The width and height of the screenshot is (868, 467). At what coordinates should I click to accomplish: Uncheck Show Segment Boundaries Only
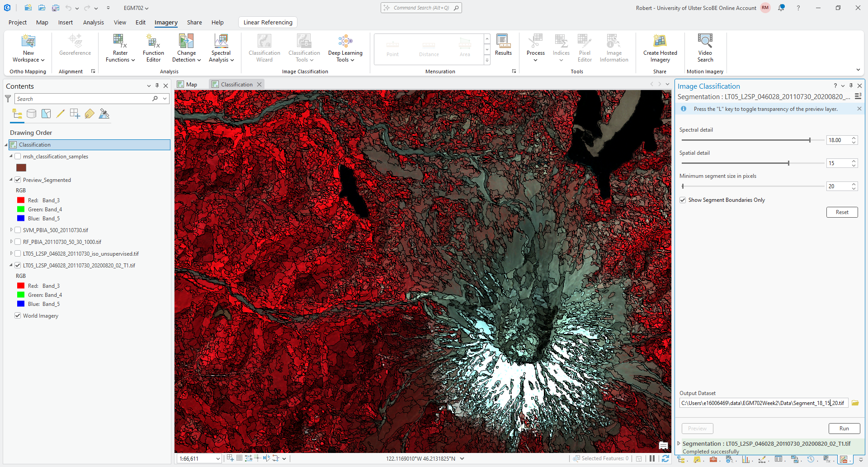click(x=683, y=200)
